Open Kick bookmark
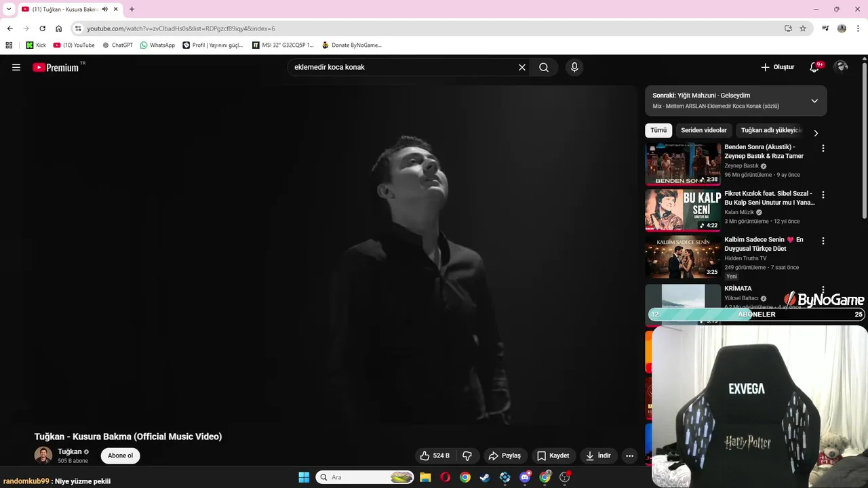Image resolution: width=868 pixels, height=488 pixels. click(x=36, y=45)
